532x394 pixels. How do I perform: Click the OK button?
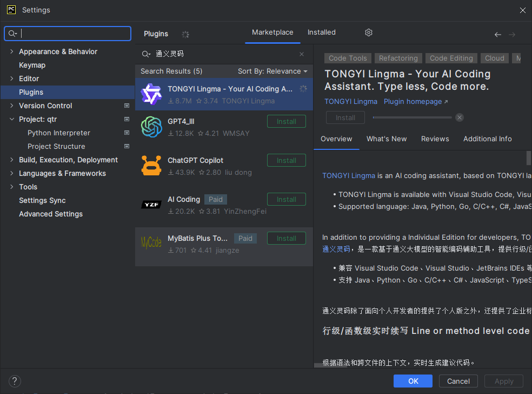[x=413, y=381]
